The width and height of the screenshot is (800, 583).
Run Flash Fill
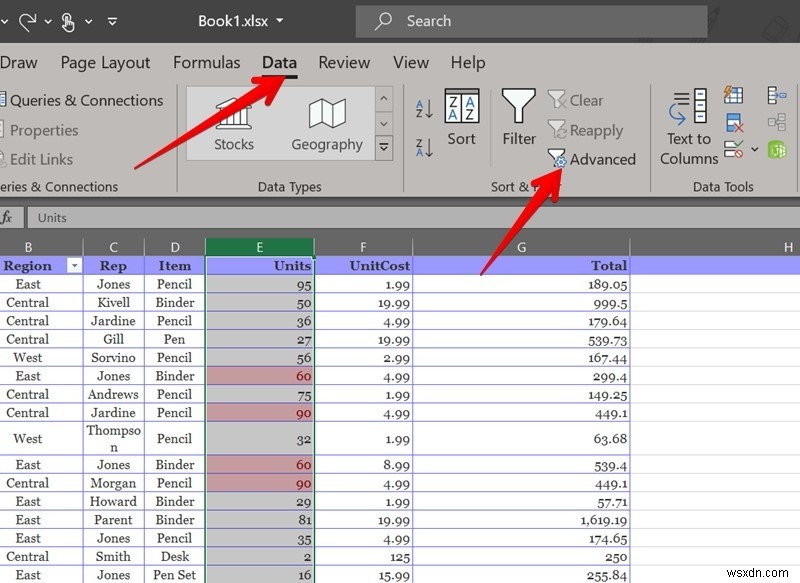(x=733, y=95)
